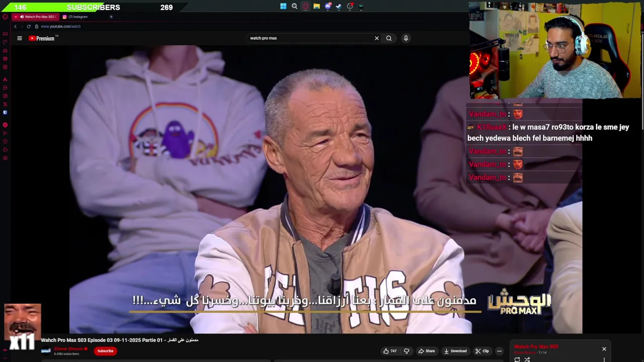Open the Elhiwar Ettounsi channel name link

pyautogui.click(x=68, y=349)
